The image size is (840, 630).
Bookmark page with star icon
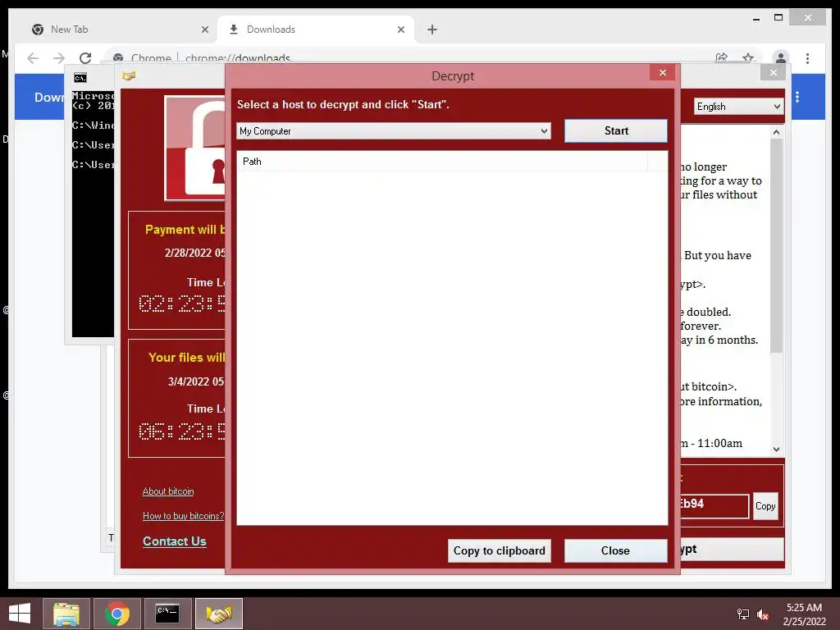click(x=748, y=58)
